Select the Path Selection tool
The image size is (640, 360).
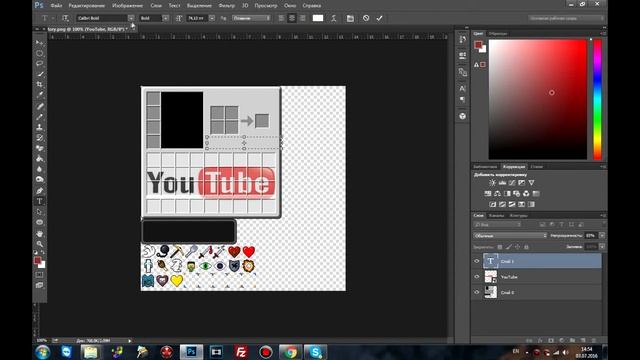click(x=40, y=212)
